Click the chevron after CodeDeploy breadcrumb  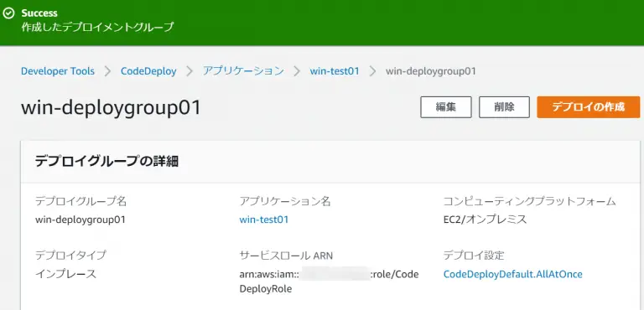tap(190, 71)
